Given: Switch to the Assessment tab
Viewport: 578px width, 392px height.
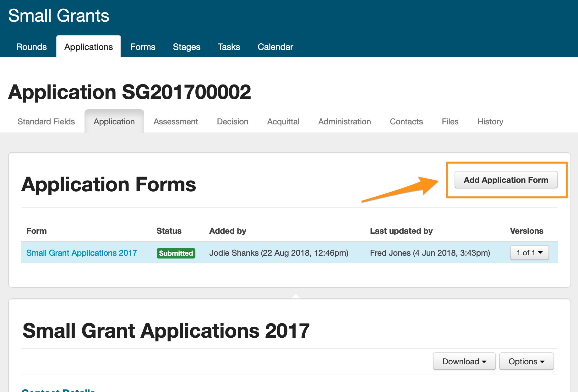Looking at the screenshot, I should point(176,122).
